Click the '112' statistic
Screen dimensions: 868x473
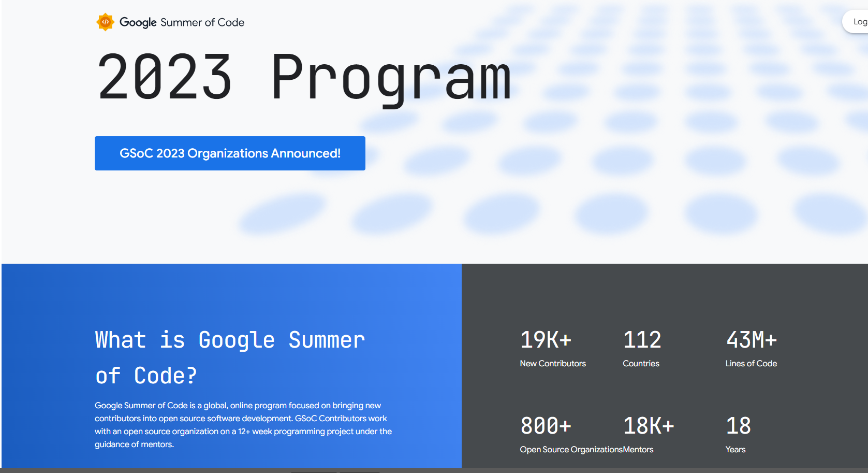642,340
